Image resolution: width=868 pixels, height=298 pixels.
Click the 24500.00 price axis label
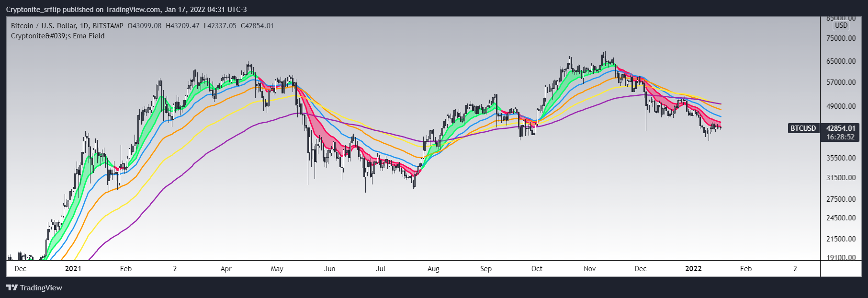pyautogui.click(x=841, y=218)
